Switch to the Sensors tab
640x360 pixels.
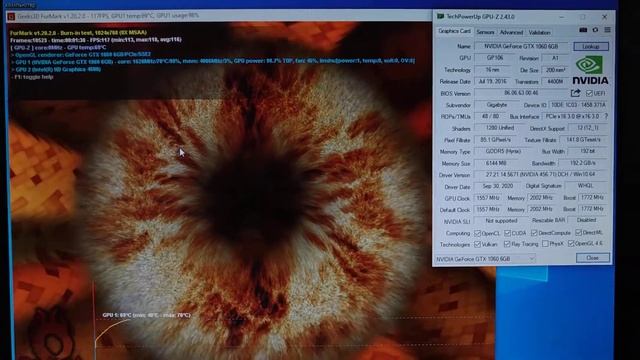click(x=485, y=32)
